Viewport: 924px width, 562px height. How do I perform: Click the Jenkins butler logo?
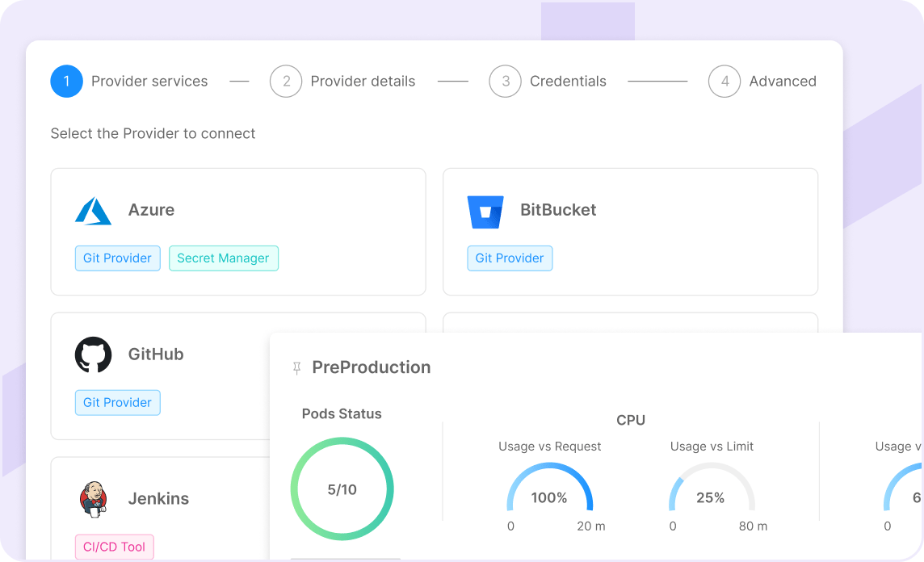93,499
